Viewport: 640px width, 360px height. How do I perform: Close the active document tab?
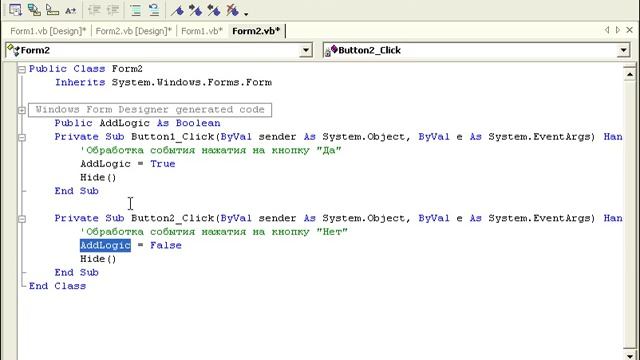point(630,30)
